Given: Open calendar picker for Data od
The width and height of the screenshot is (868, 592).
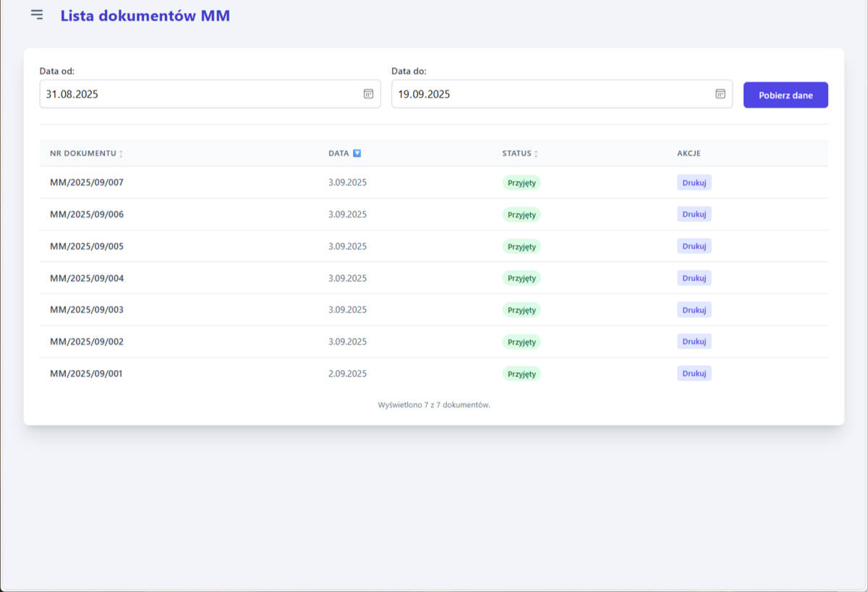Looking at the screenshot, I should 368,94.
